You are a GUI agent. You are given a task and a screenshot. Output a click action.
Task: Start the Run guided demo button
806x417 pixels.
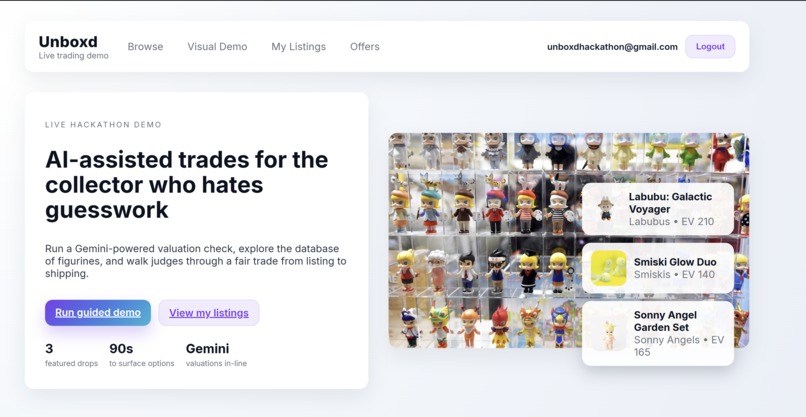pyautogui.click(x=98, y=313)
